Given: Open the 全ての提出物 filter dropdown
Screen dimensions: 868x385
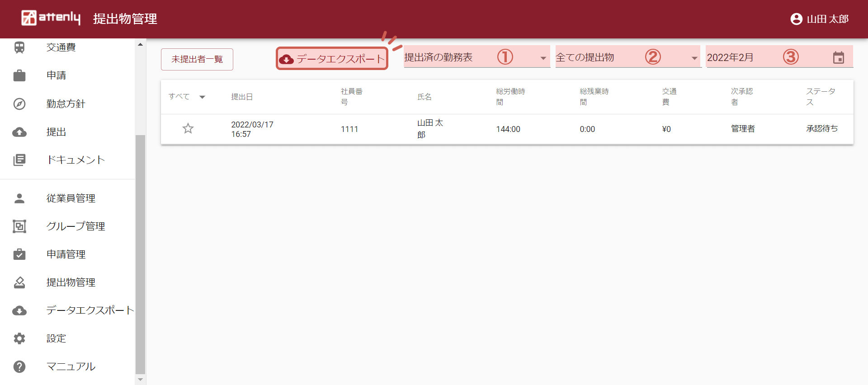Looking at the screenshot, I should (694, 58).
